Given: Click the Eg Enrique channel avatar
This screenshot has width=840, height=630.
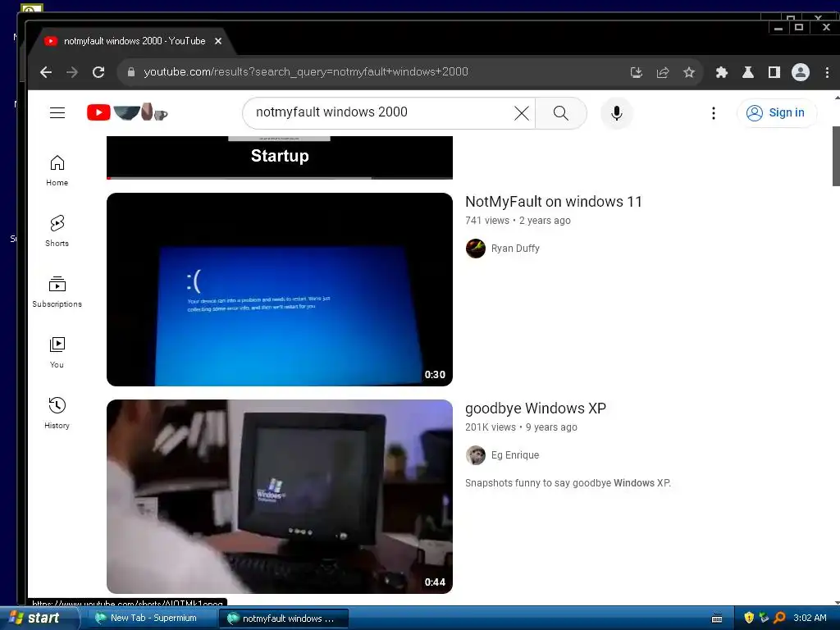Looking at the screenshot, I should (475, 455).
